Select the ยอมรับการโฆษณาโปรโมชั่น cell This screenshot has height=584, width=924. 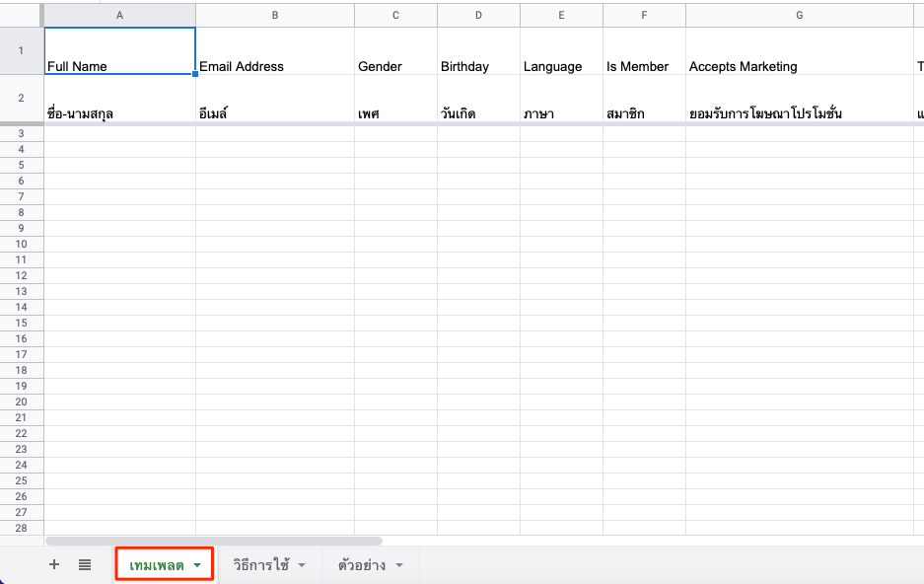(800, 99)
